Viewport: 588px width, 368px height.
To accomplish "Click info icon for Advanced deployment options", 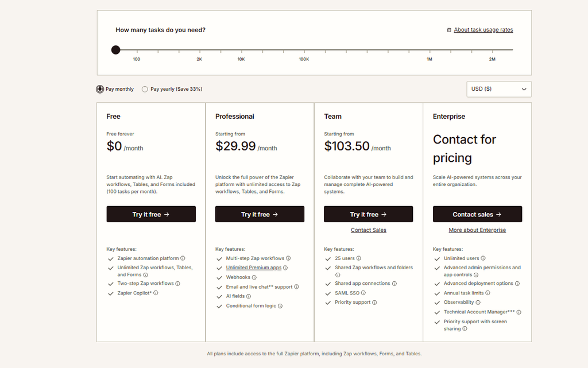I will point(517,284).
